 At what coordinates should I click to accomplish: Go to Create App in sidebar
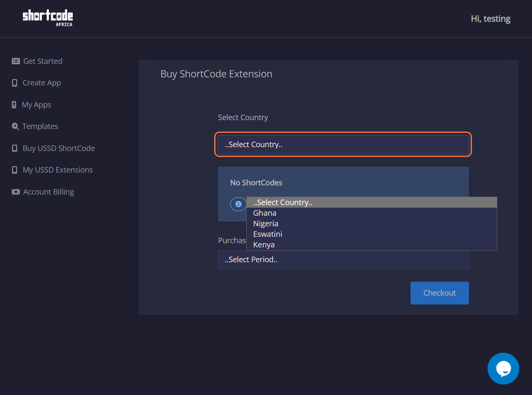[x=42, y=83]
